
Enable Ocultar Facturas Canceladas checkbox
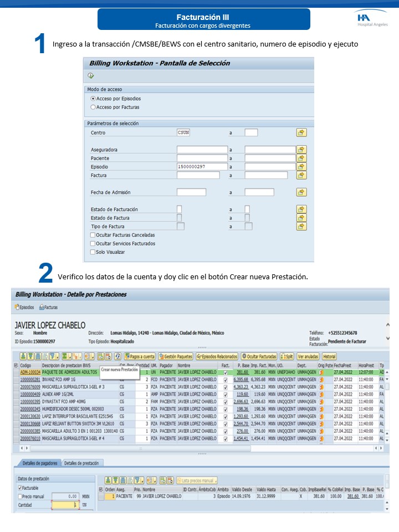(93, 235)
